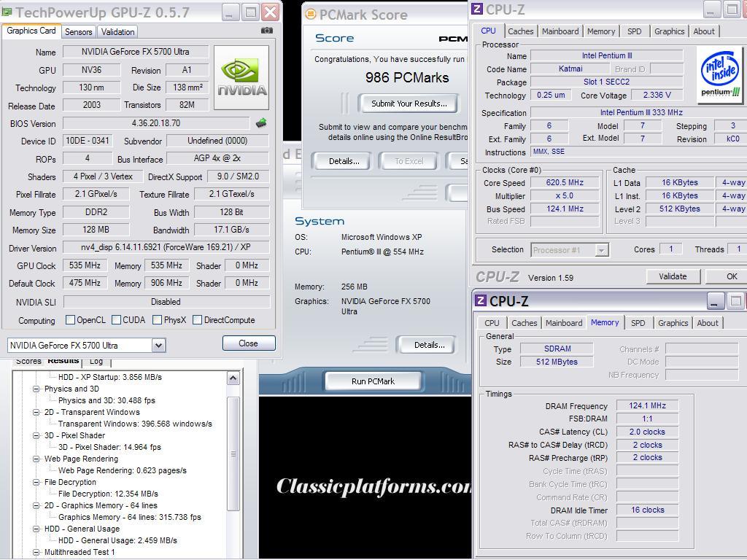747x560 pixels.
Task: Click the CPU-Z Validate button
Action: (x=673, y=276)
